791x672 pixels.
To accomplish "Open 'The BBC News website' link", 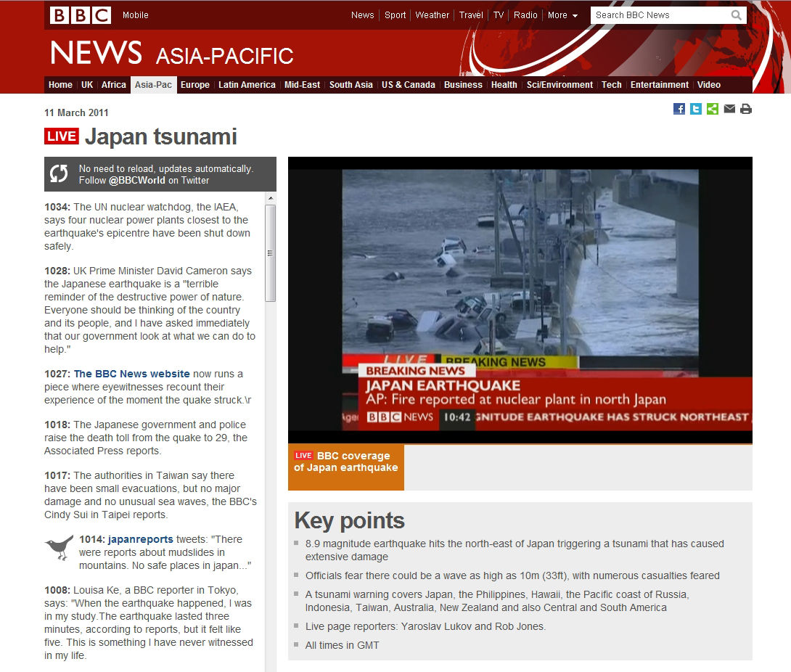I will 131,374.
